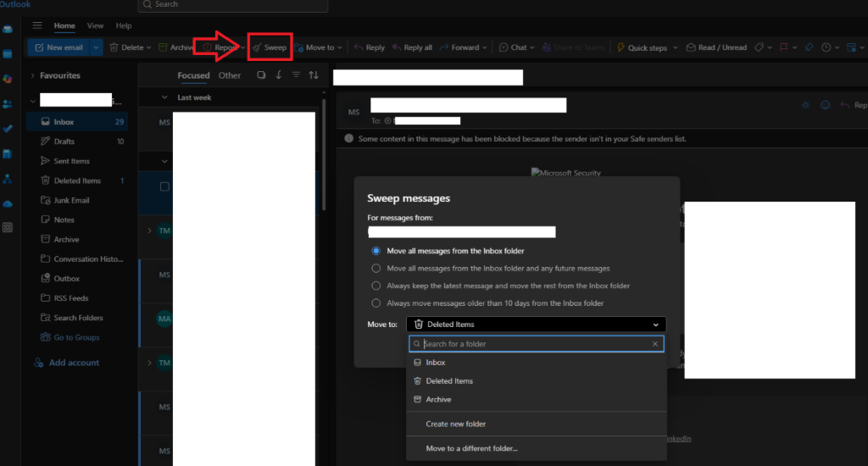Click the Reply toolbar button
The width and height of the screenshot is (868, 466).
[x=370, y=47]
